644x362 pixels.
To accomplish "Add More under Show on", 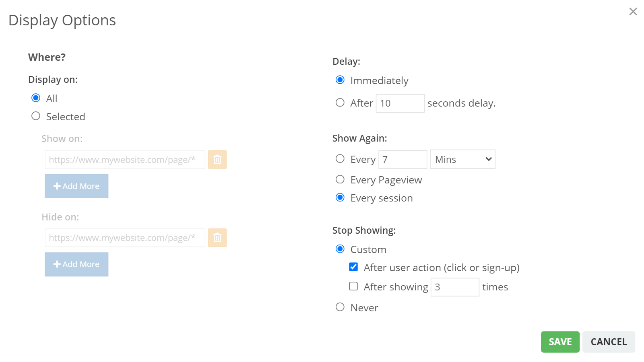I will coord(76,186).
